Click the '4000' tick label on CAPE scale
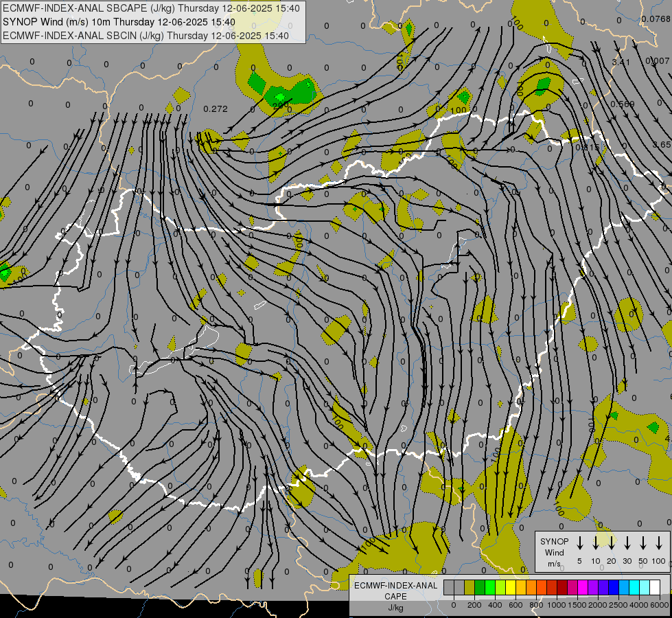The height and width of the screenshot is (618, 672). [x=639, y=605]
